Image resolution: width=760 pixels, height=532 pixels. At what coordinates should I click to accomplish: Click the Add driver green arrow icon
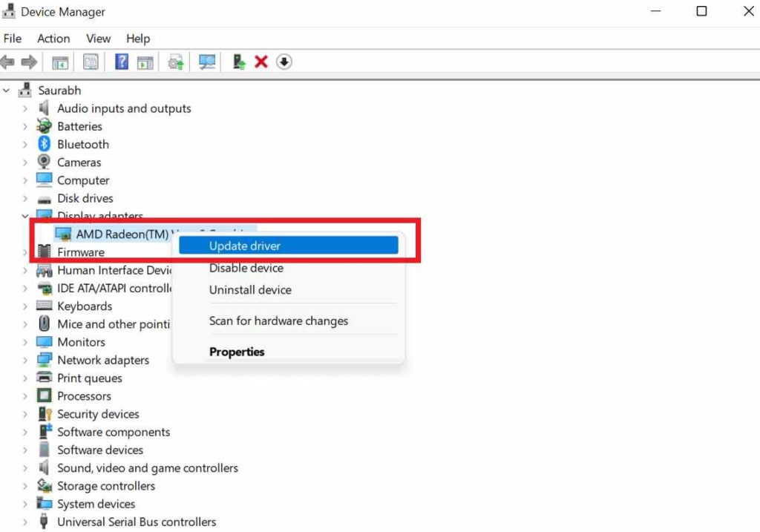pos(239,62)
